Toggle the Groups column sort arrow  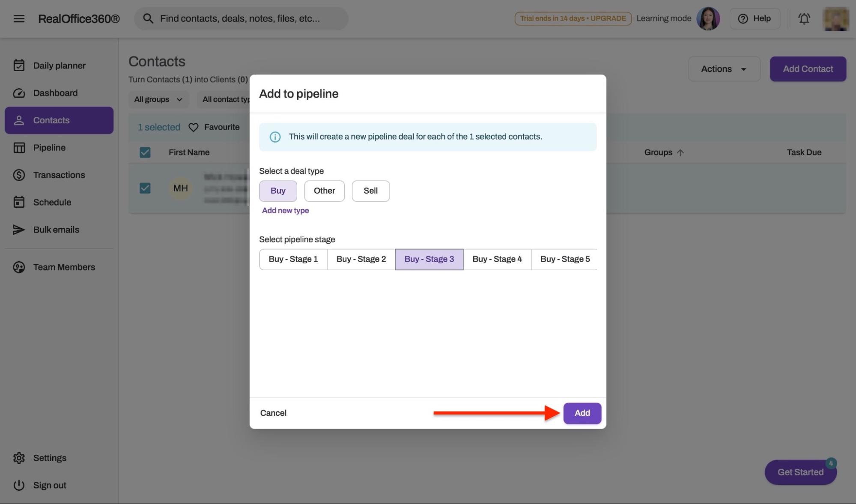(680, 152)
